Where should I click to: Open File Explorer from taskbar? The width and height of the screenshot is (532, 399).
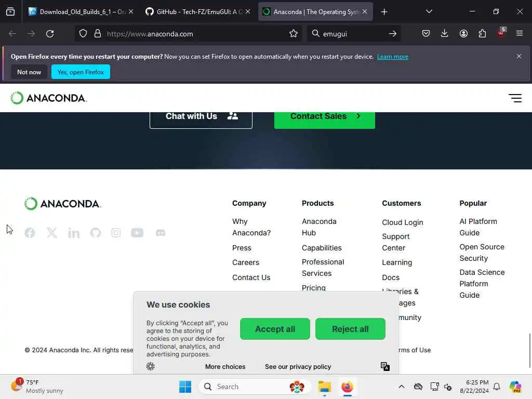click(324, 387)
